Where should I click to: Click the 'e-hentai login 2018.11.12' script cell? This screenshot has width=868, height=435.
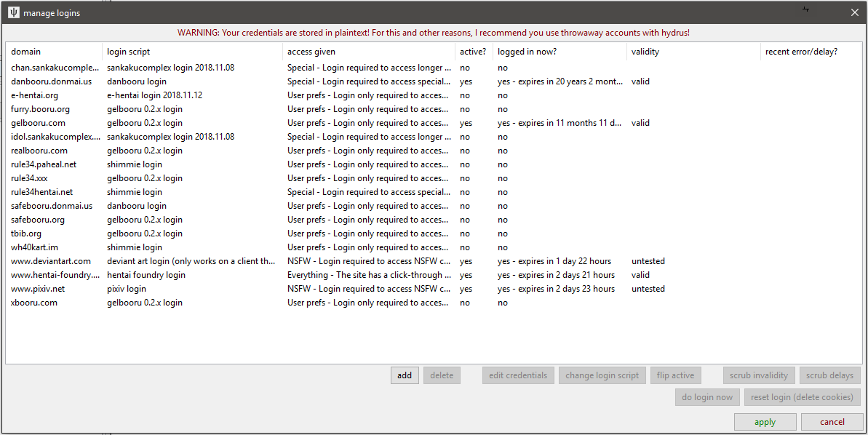pyautogui.click(x=154, y=95)
